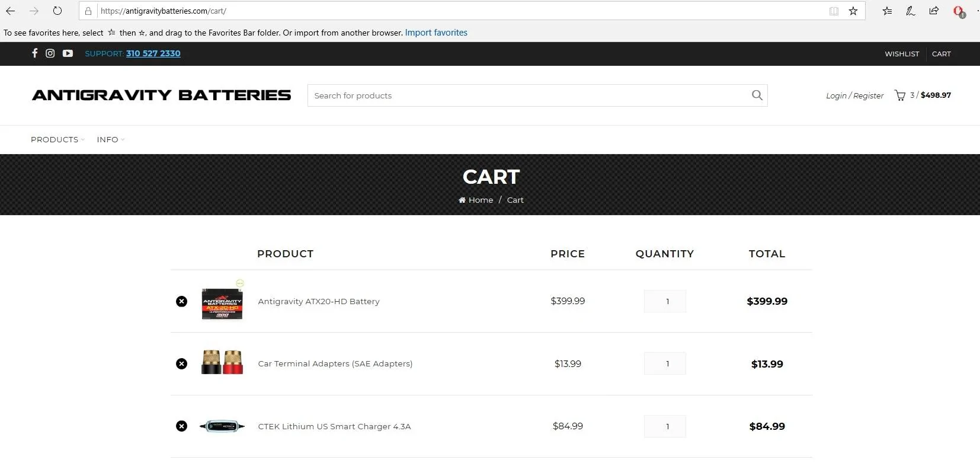Open CART link in top bar
The height and width of the screenshot is (466, 980).
[941, 54]
